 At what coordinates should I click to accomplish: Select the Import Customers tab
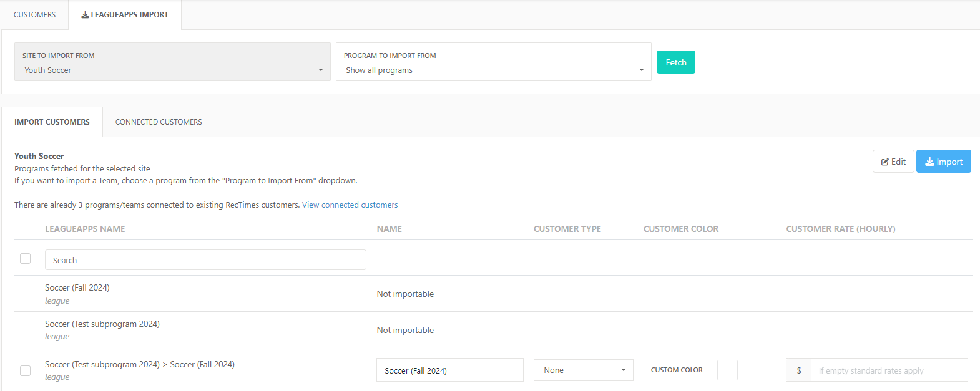pos(52,122)
